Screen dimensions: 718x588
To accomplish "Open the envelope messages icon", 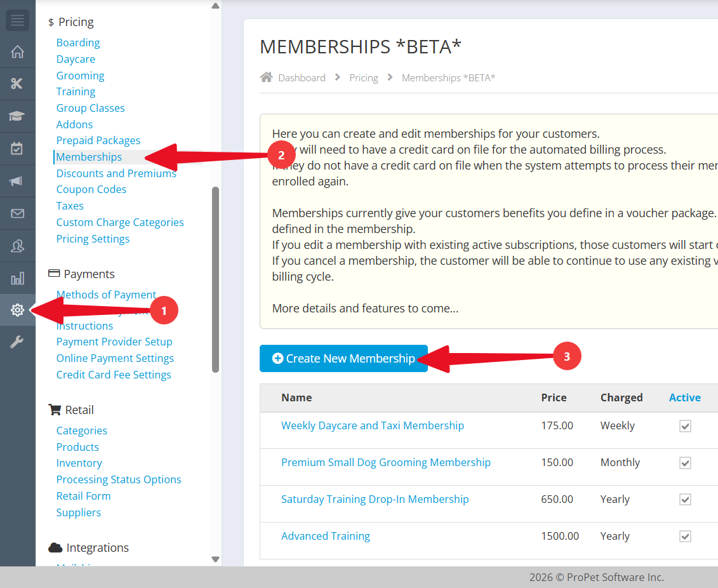I will [x=17, y=213].
